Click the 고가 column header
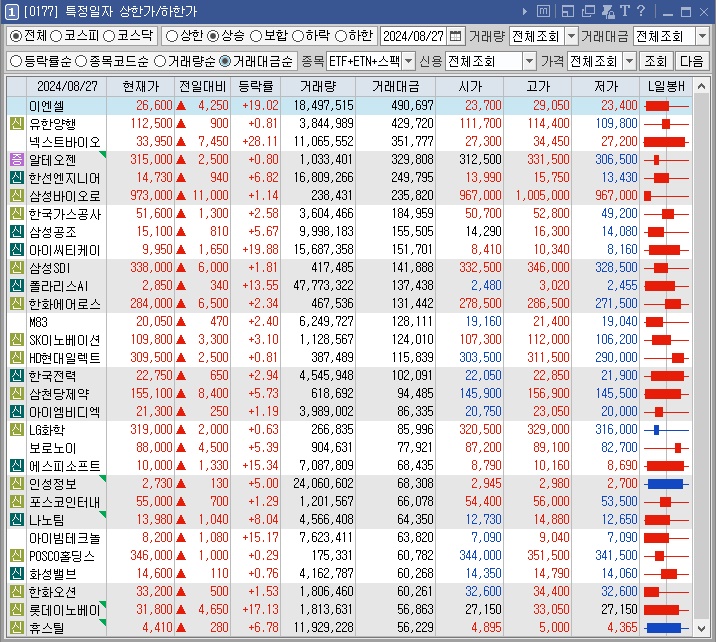 tap(537, 86)
